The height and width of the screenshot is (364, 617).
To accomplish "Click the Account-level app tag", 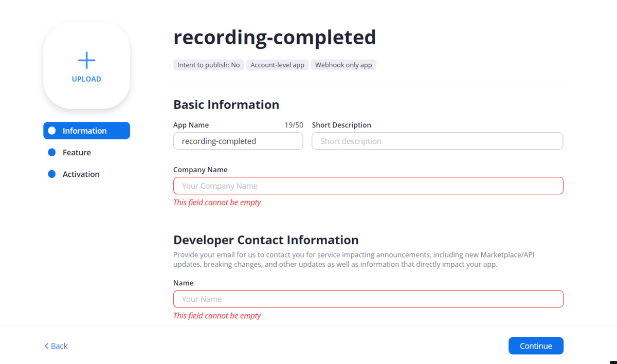I will click(x=278, y=65).
